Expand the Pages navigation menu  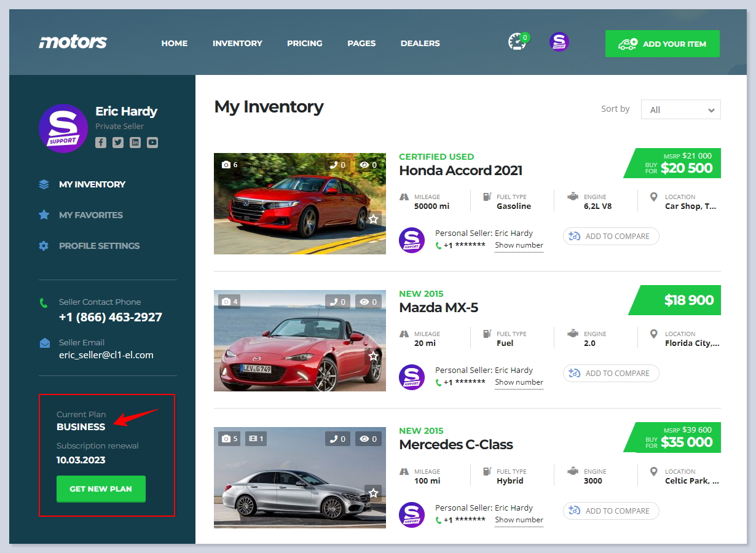(361, 44)
